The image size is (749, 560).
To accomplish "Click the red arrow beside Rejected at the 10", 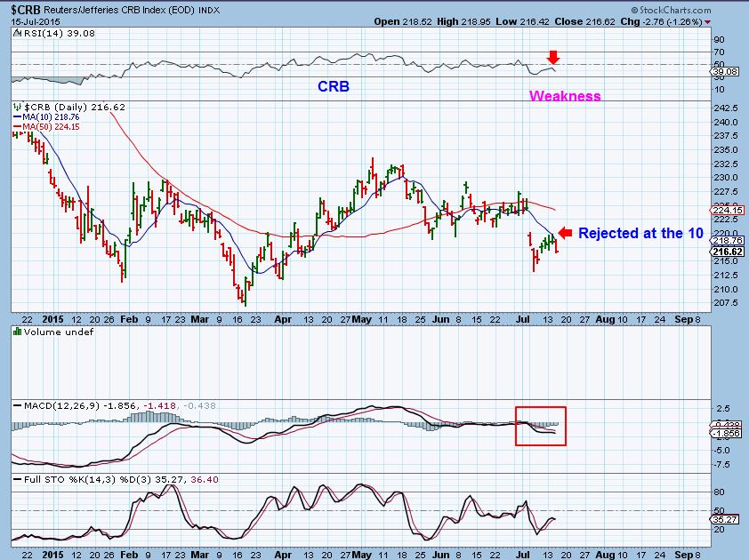I will click(x=563, y=233).
